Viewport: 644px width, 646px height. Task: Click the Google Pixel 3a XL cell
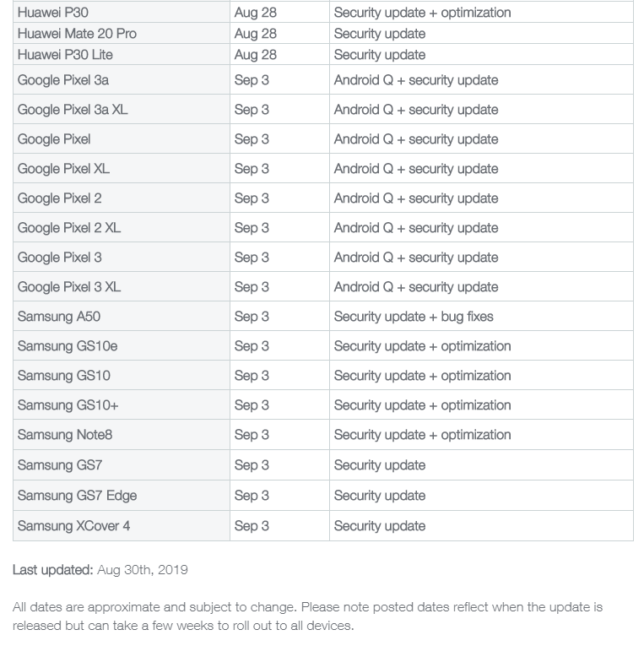point(73,110)
